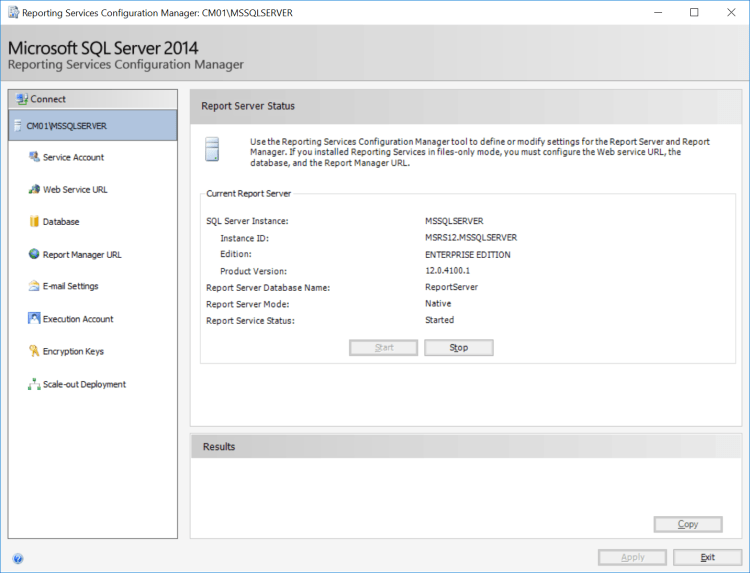The height and width of the screenshot is (573, 750).
Task: Click the app icon in title bar
Action: click(11, 13)
